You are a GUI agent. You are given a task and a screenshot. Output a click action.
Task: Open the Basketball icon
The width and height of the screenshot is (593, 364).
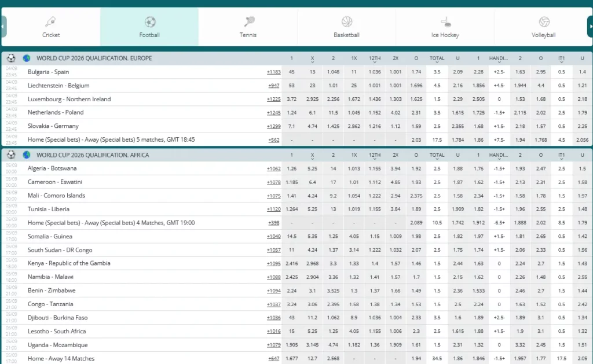point(346,21)
